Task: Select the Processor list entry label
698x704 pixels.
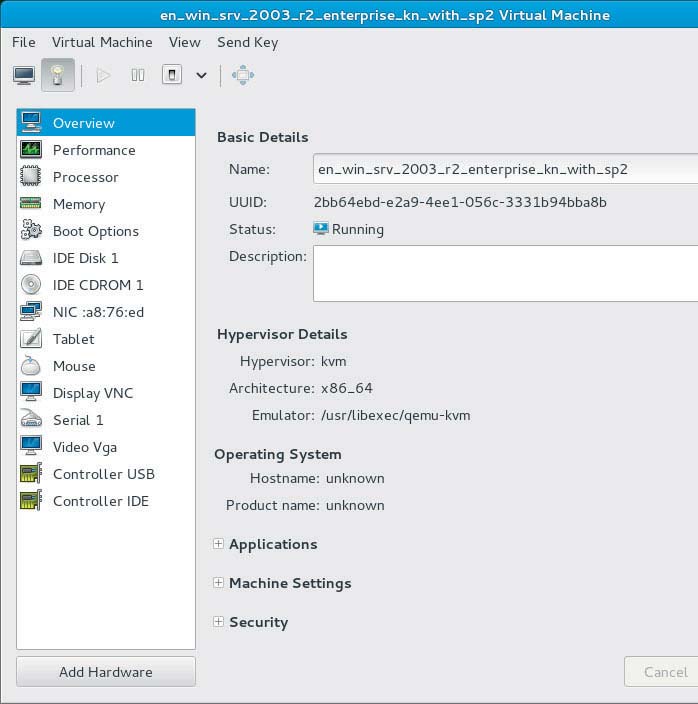Action: click(x=86, y=177)
